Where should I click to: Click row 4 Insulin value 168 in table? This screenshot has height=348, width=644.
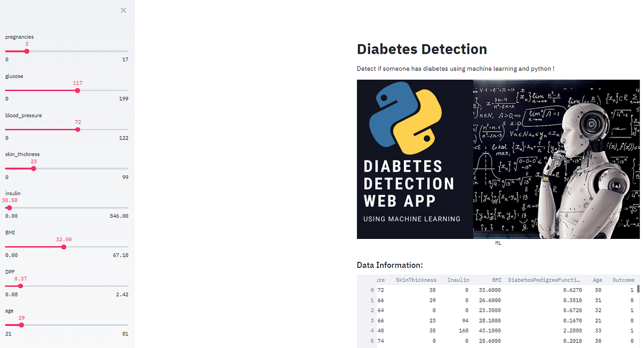(x=463, y=331)
